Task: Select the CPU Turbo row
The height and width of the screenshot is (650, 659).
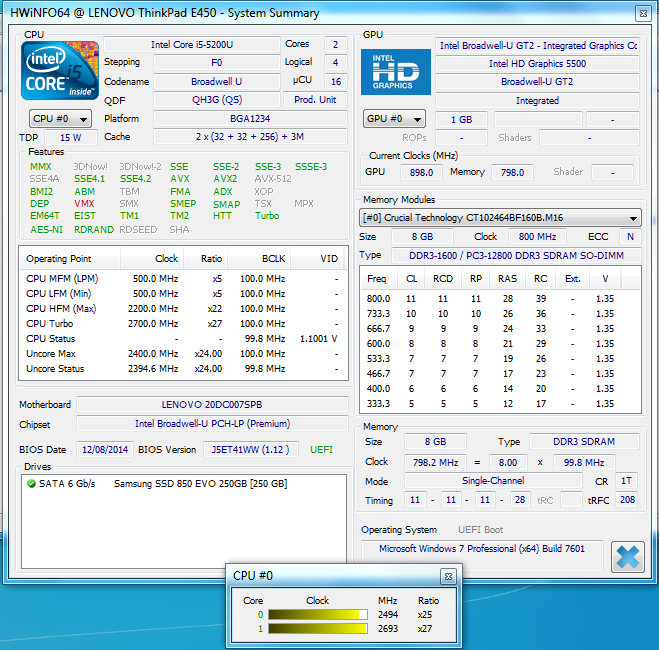Action: (x=182, y=324)
